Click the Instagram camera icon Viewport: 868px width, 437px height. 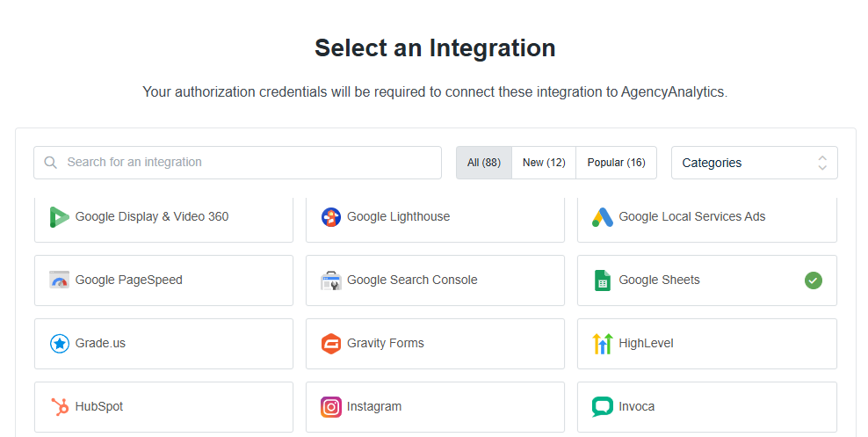(331, 407)
